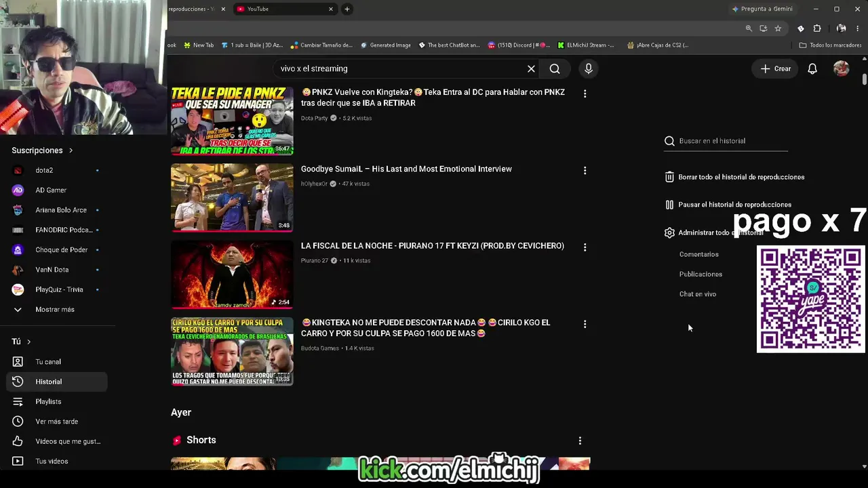Open the options menu for the KINGTEKA NO ME PUEDE DESCONTAR video

(x=585, y=324)
